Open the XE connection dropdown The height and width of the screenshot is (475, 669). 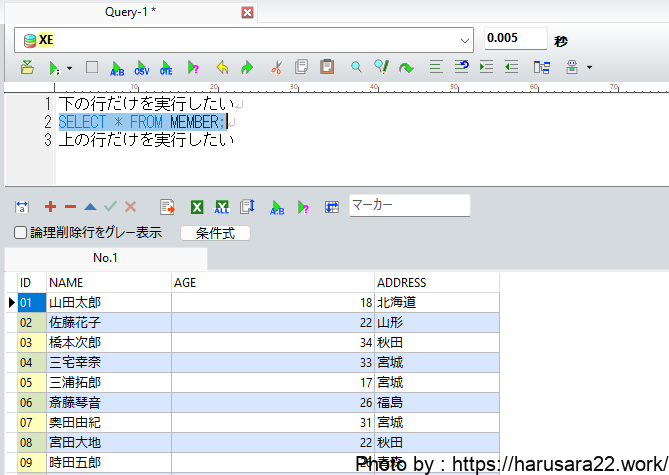465,40
